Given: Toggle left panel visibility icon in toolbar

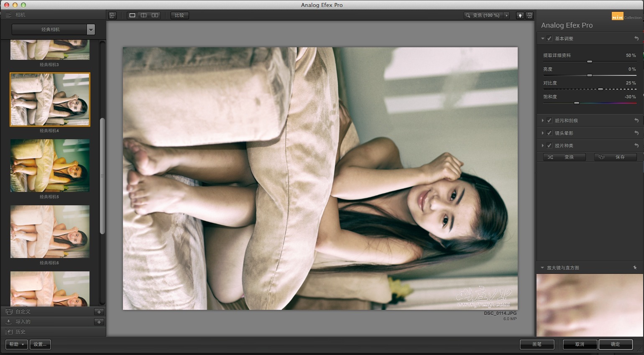Looking at the screenshot, I should coord(112,15).
